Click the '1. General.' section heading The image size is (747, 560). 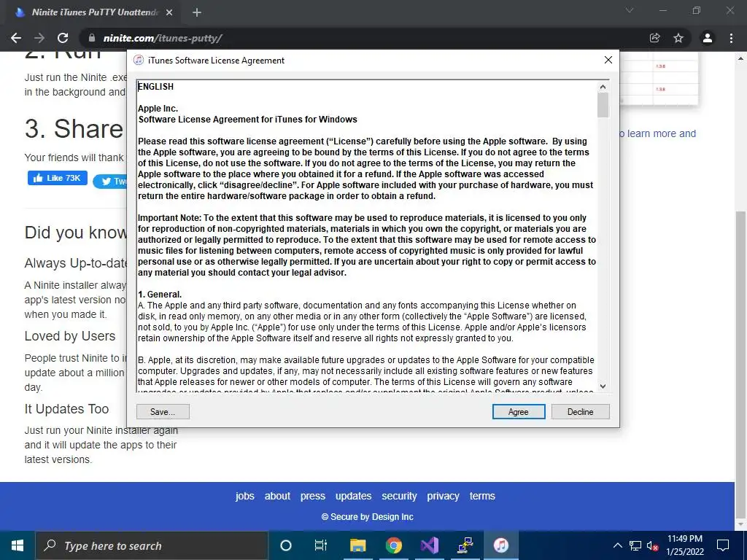[160, 295]
